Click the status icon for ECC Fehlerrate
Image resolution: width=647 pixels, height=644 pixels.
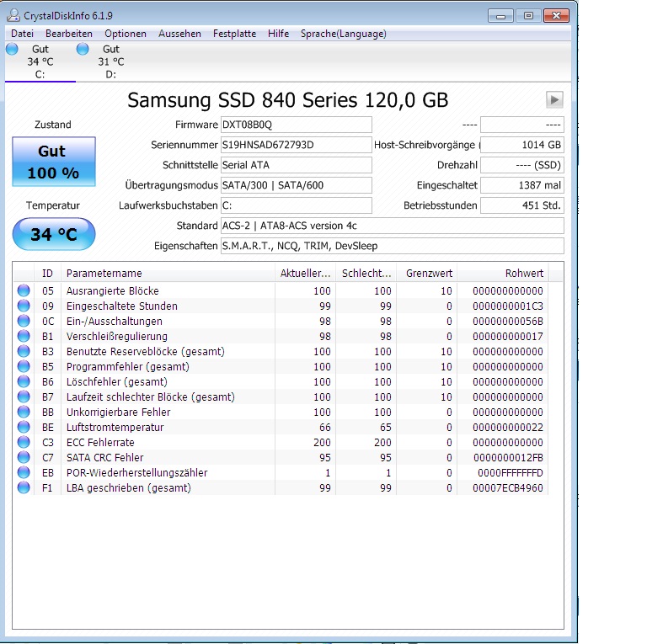click(x=24, y=442)
